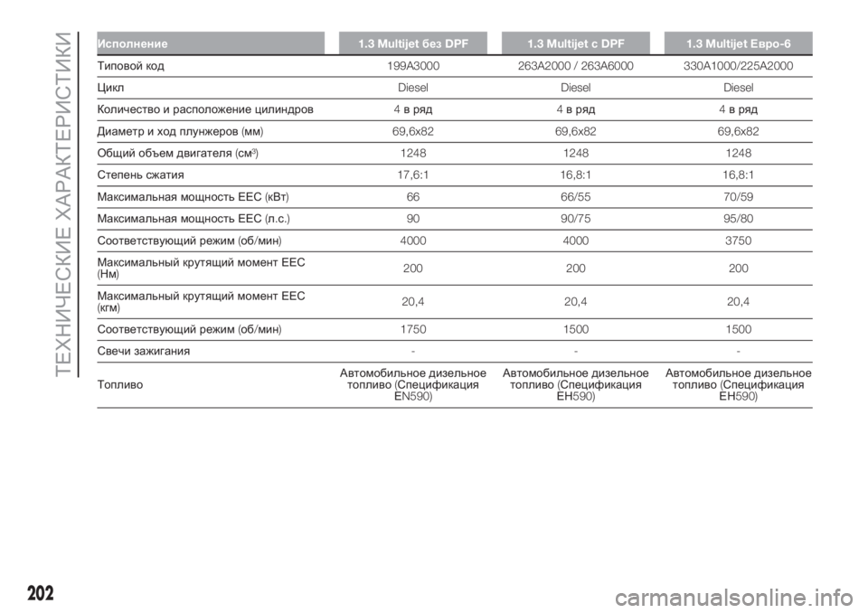Click the 'Топливо' row label
The height and width of the screenshot is (613, 868).
[x=120, y=385]
